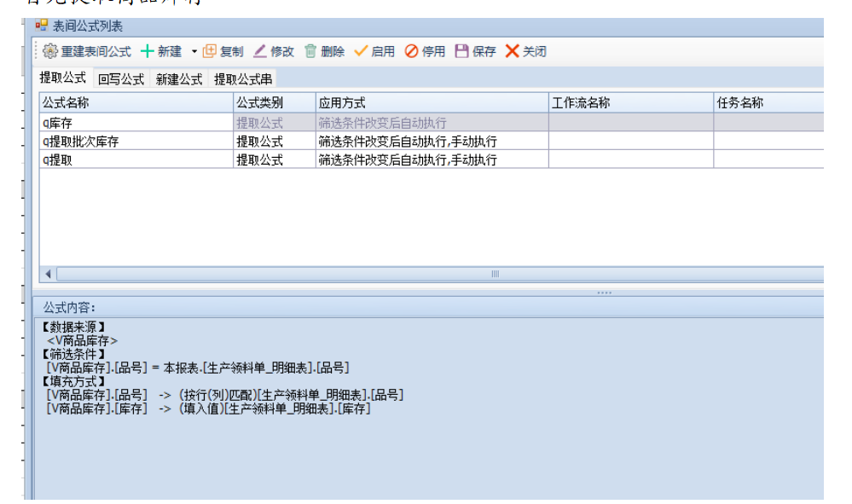Viewport: 852px width, 504px height.
Task: Enable formula with 启用 checkmark icon
Action: point(361,51)
